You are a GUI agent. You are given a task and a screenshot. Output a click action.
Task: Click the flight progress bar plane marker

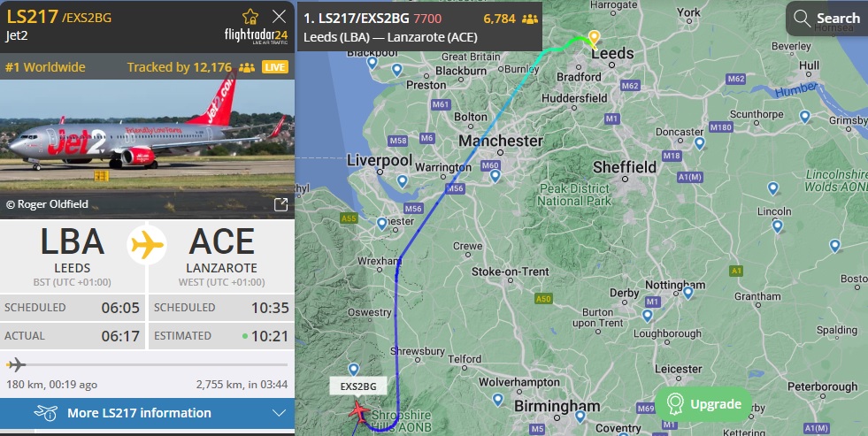coord(16,364)
